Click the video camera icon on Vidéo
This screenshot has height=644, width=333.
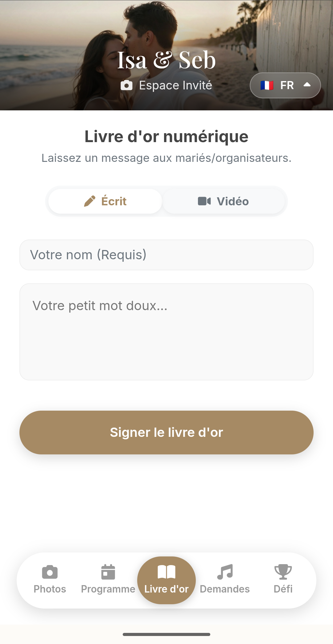204,201
